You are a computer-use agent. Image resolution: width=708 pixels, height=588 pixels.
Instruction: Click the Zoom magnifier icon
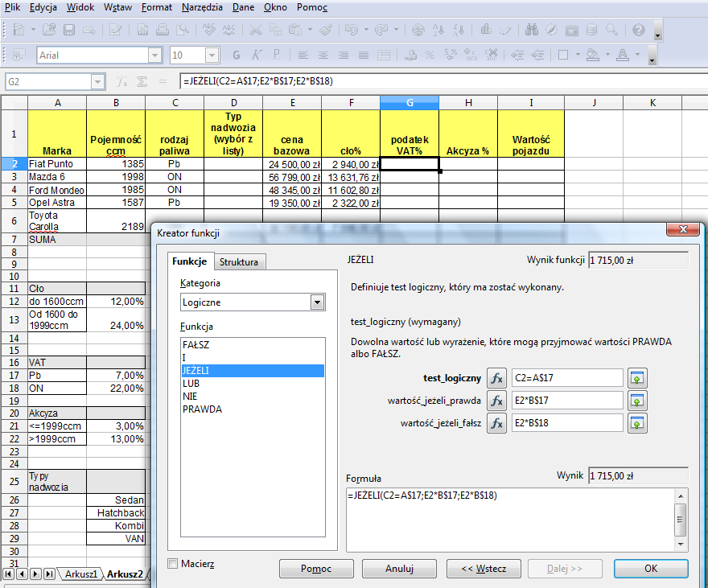[x=611, y=30]
